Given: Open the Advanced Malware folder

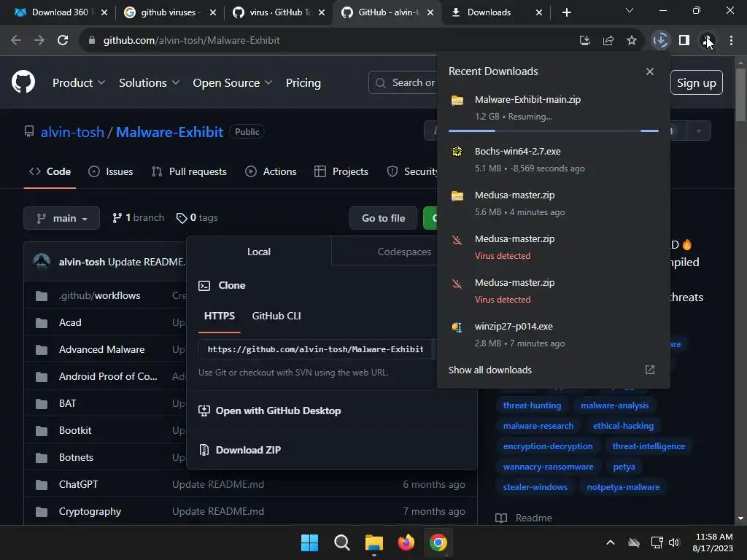Looking at the screenshot, I should 101,349.
